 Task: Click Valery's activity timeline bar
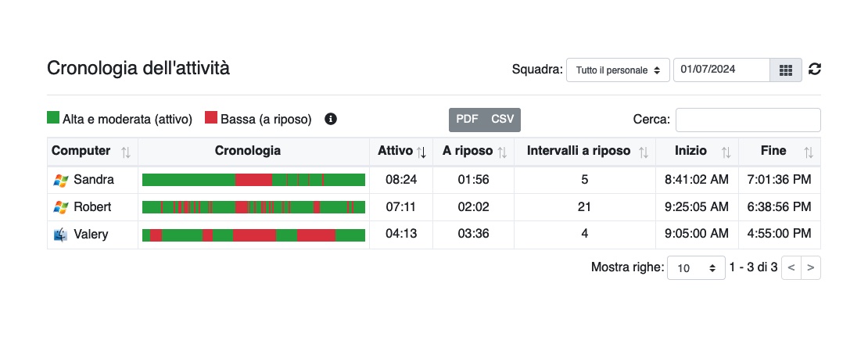pos(253,235)
